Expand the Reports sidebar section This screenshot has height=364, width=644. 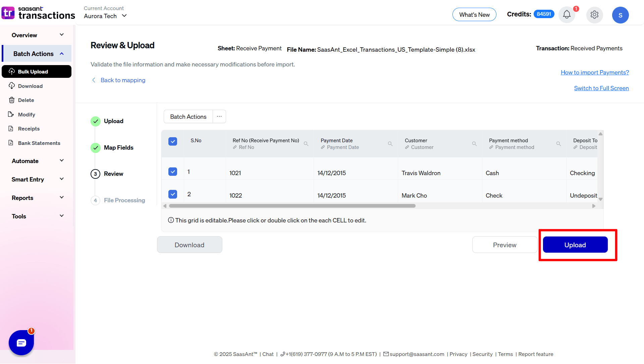coord(37,198)
